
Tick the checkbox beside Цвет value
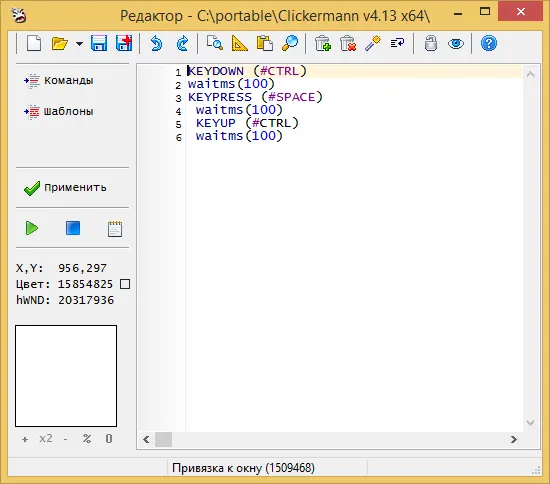125,284
